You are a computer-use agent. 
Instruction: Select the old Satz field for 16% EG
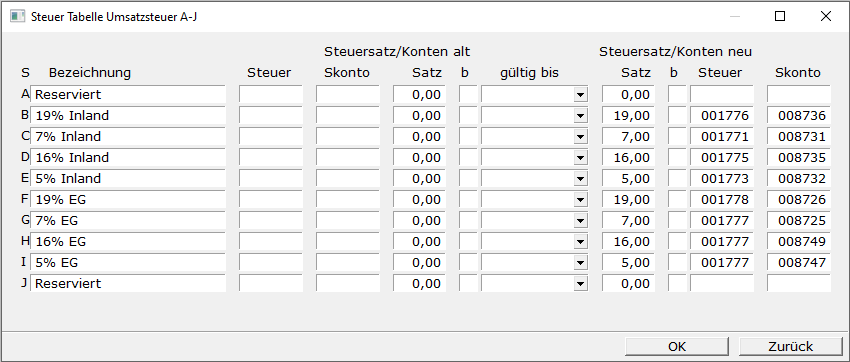[420, 241]
